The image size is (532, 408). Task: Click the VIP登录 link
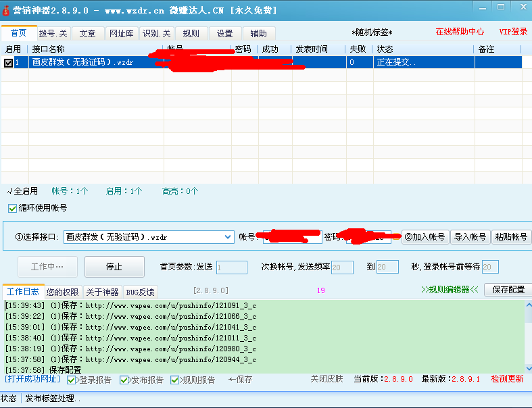tap(513, 32)
